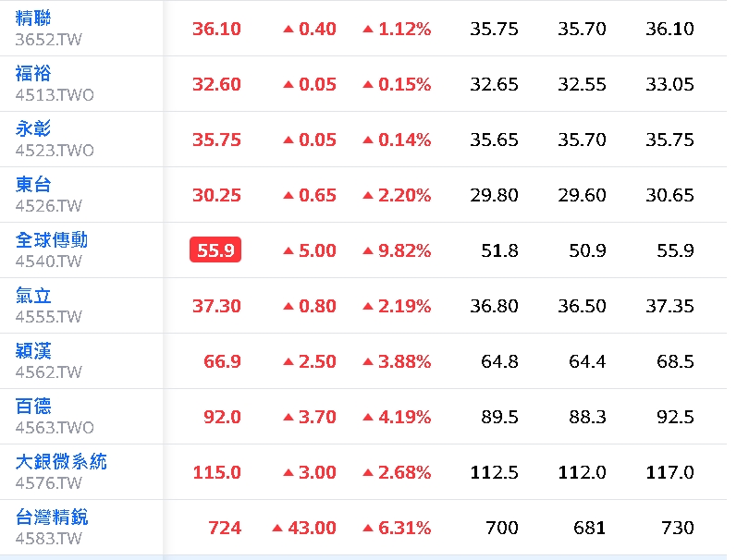
Task: Open the 穎漢 4562.TW stock link
Action: pos(33,351)
